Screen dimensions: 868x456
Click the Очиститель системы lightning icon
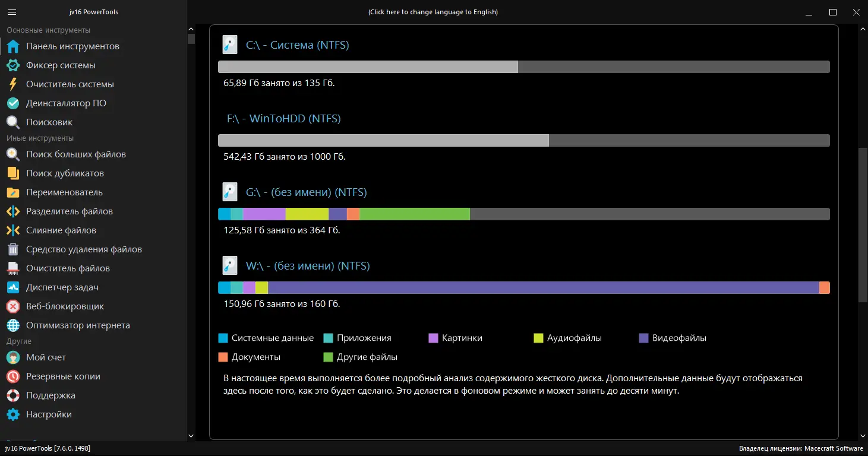click(13, 84)
